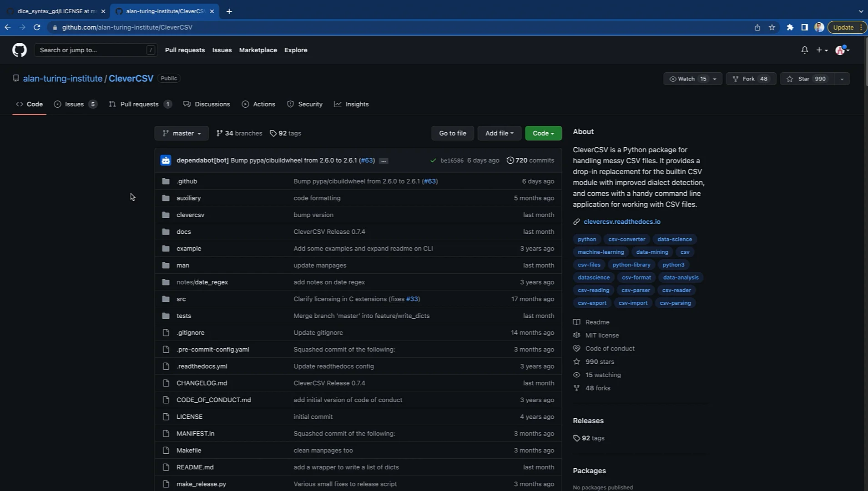
Task: Open the README.md file
Action: [x=195, y=467]
